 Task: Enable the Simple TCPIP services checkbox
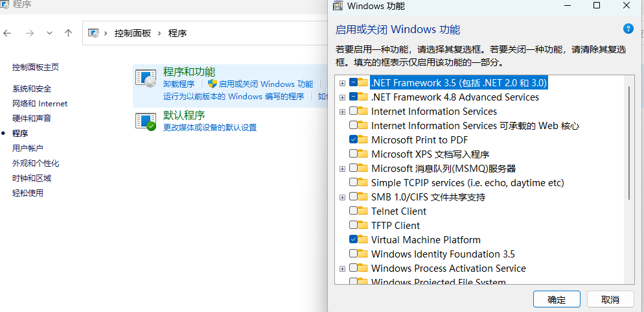353,182
